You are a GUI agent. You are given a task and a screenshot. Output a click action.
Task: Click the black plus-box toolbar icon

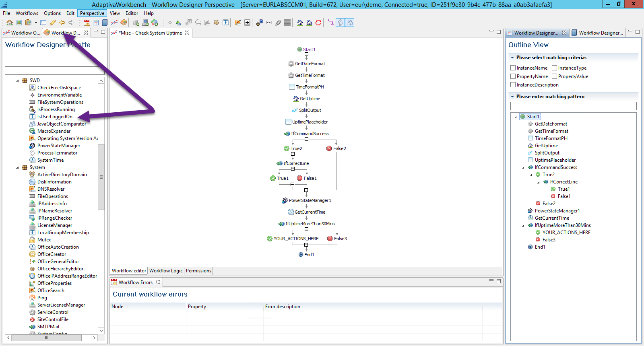coord(247,23)
